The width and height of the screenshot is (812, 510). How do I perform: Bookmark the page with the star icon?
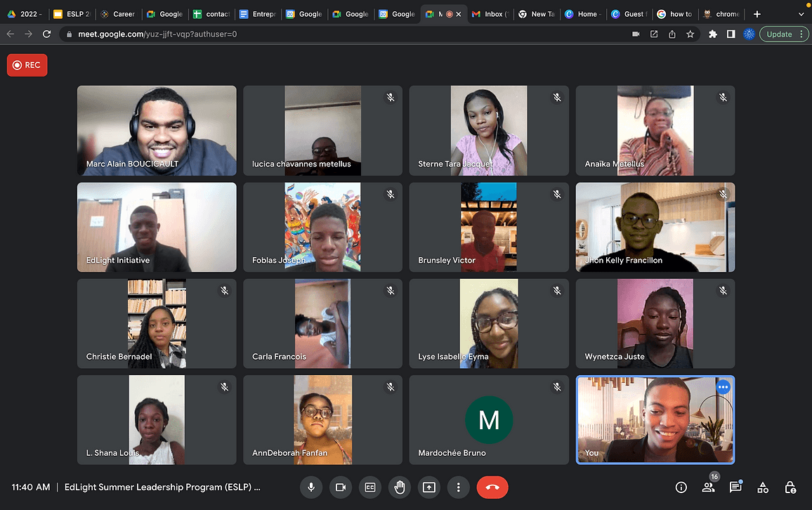690,33
